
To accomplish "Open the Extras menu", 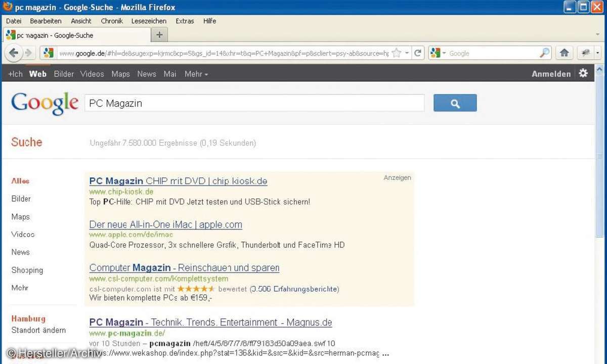I will click(185, 21).
